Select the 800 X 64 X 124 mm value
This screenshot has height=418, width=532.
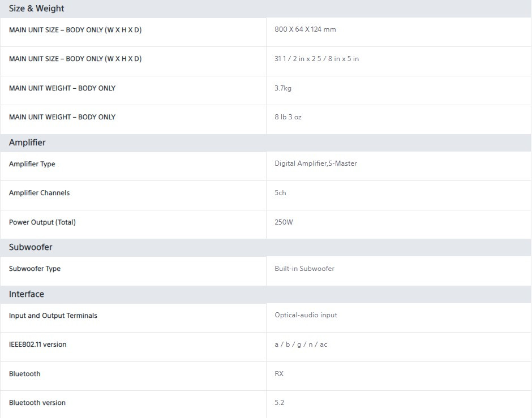coord(305,29)
